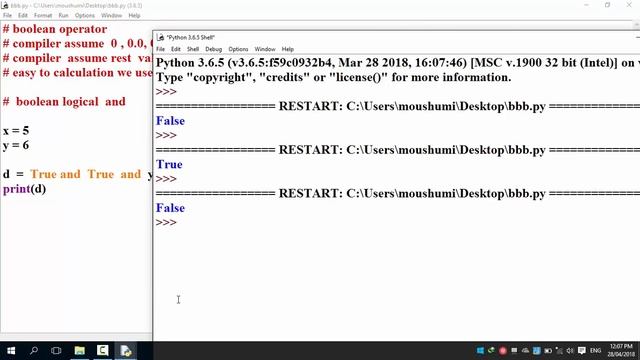The width and height of the screenshot is (640, 360).
Task: Open Shell menu in Python Shell
Action: (193, 49)
